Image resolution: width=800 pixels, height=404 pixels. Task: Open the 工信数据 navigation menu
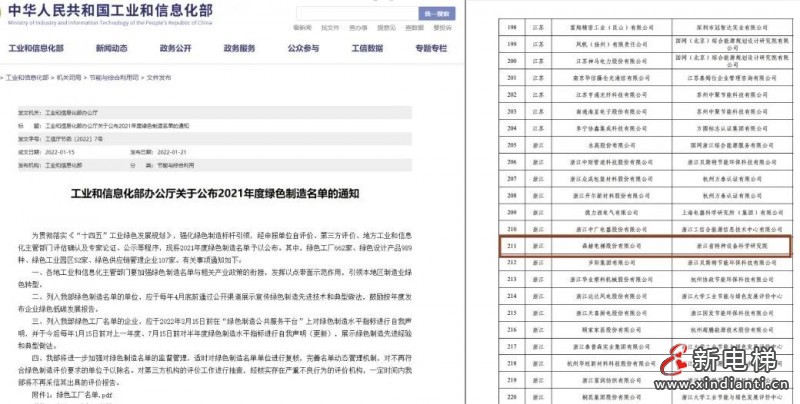[367, 48]
